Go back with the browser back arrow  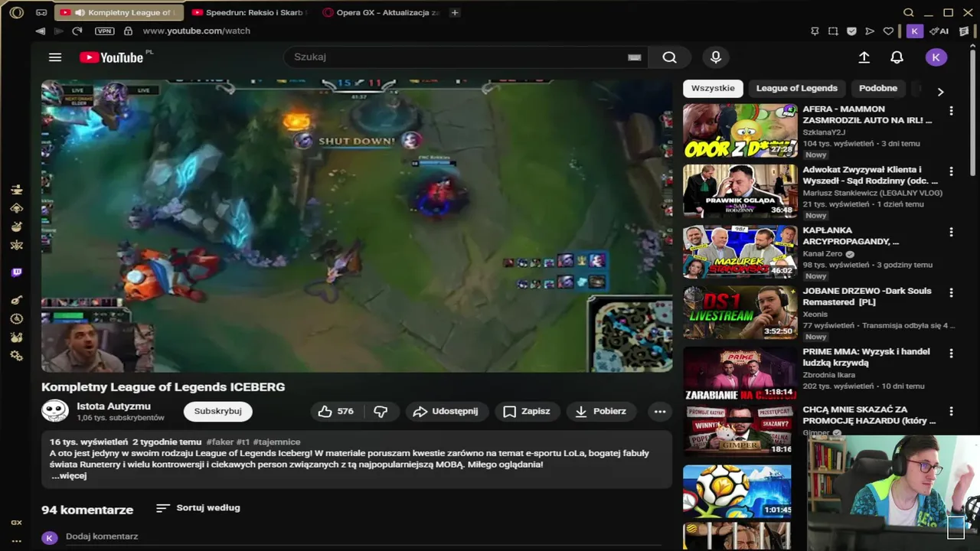40,31
